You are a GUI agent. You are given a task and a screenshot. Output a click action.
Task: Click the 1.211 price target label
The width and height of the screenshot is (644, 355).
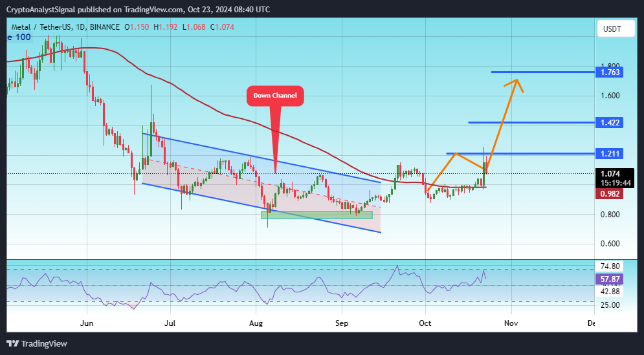(x=610, y=153)
